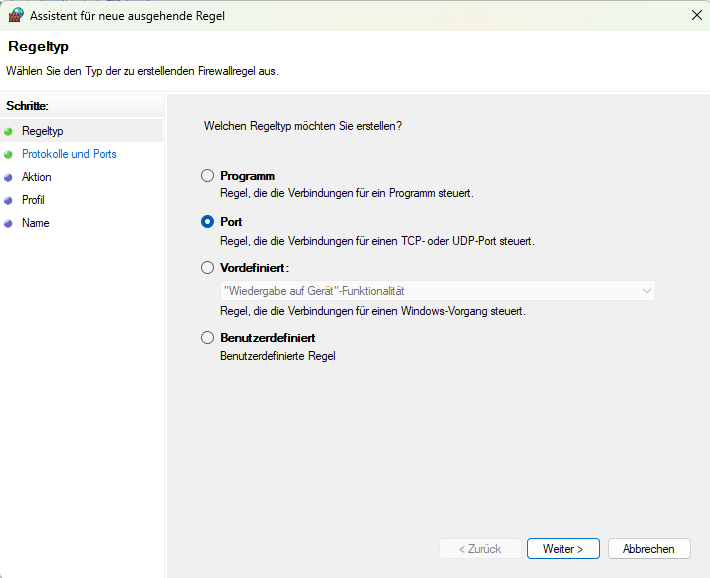Click the blue bullet beside Aktion
Screen dimensions: 710x578
(x=9, y=177)
